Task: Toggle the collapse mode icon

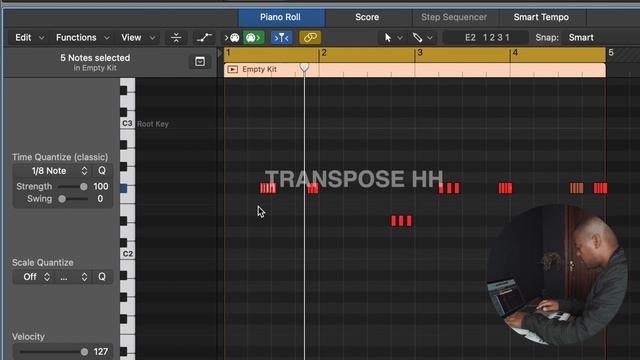Action: click(176, 38)
